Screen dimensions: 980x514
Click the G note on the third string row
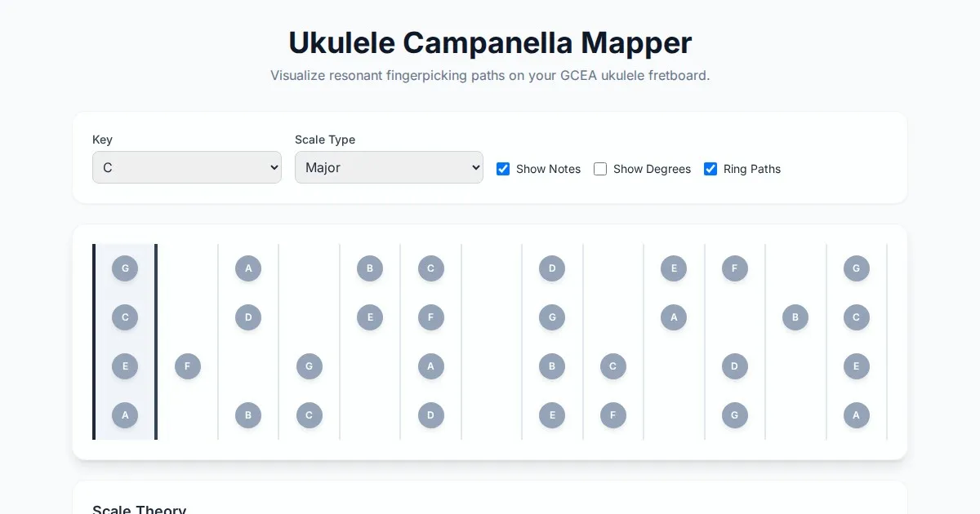pyautogui.click(x=310, y=366)
